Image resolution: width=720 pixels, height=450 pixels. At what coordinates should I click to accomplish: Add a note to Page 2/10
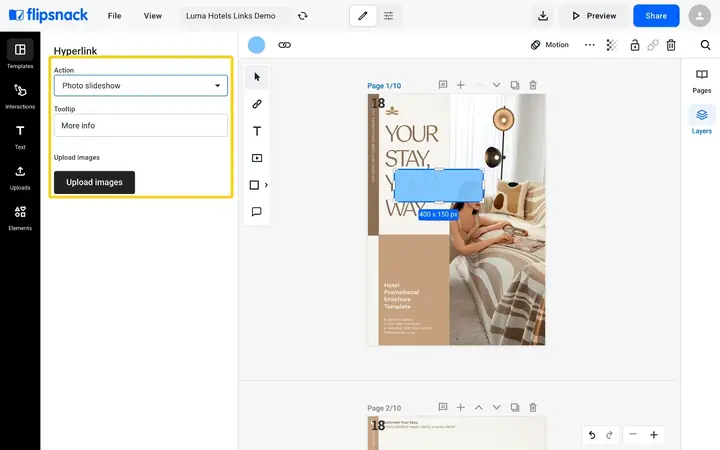coord(443,407)
